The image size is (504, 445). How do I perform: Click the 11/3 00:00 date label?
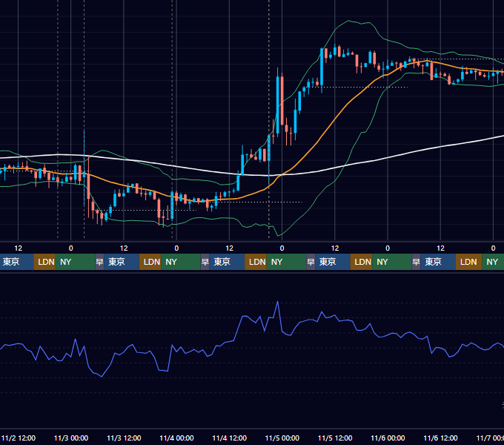point(71,438)
